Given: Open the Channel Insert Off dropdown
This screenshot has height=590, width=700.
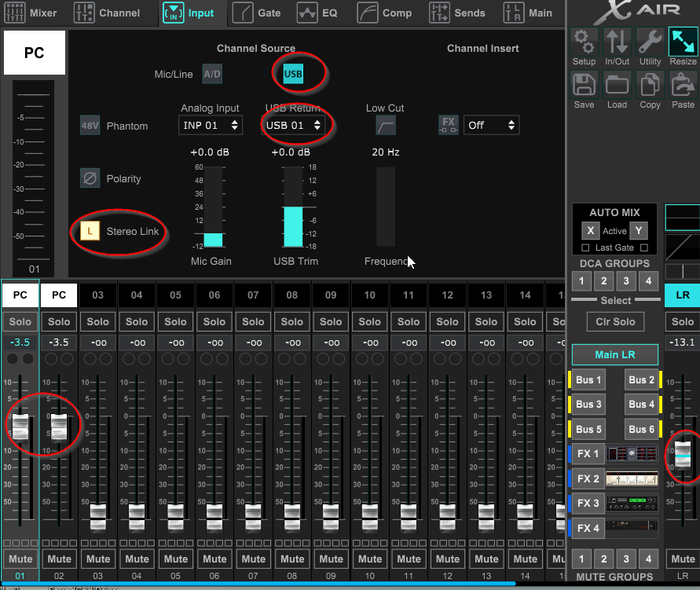Looking at the screenshot, I should click(x=491, y=126).
